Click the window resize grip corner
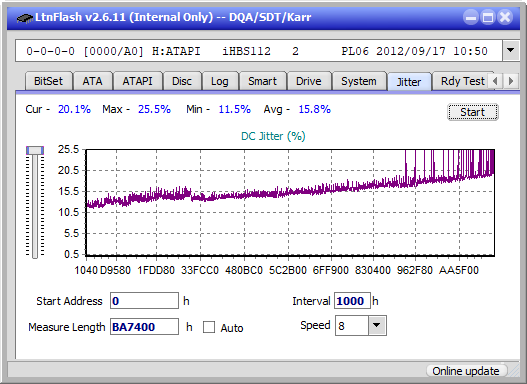 (x=514, y=372)
